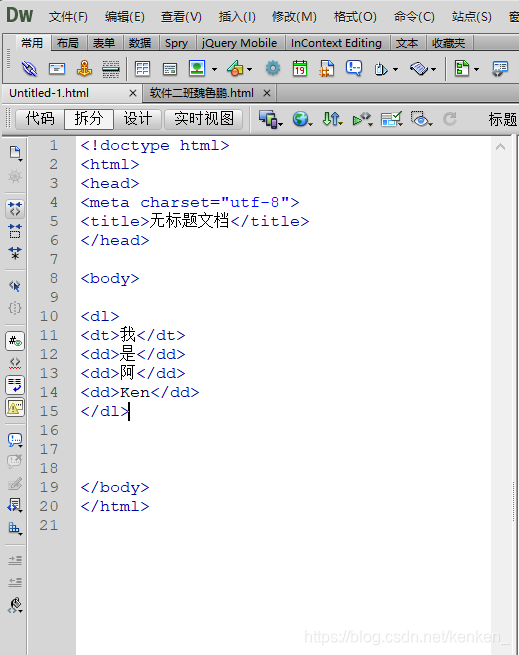
Task: Click the Refresh Design View icon
Action: (x=450, y=119)
